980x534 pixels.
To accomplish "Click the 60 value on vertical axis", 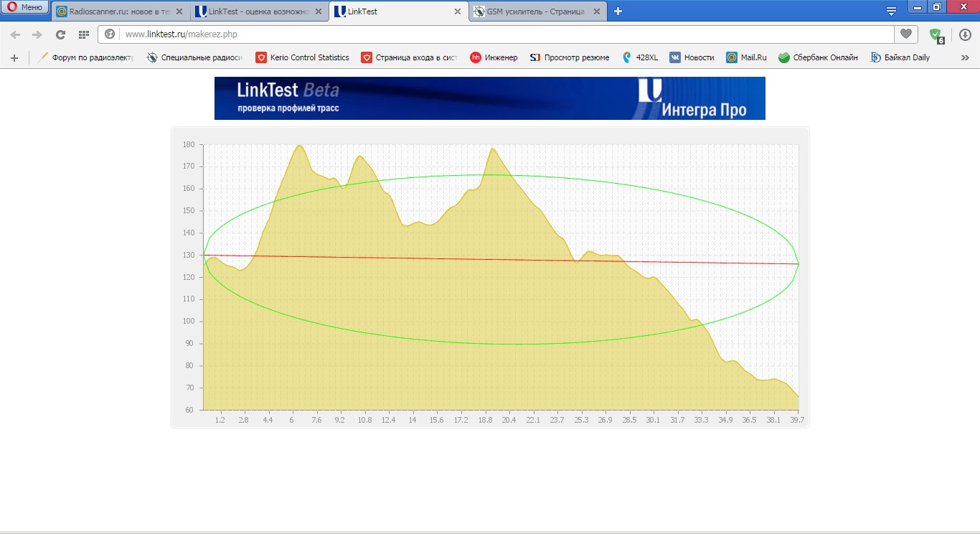I will click(190, 410).
